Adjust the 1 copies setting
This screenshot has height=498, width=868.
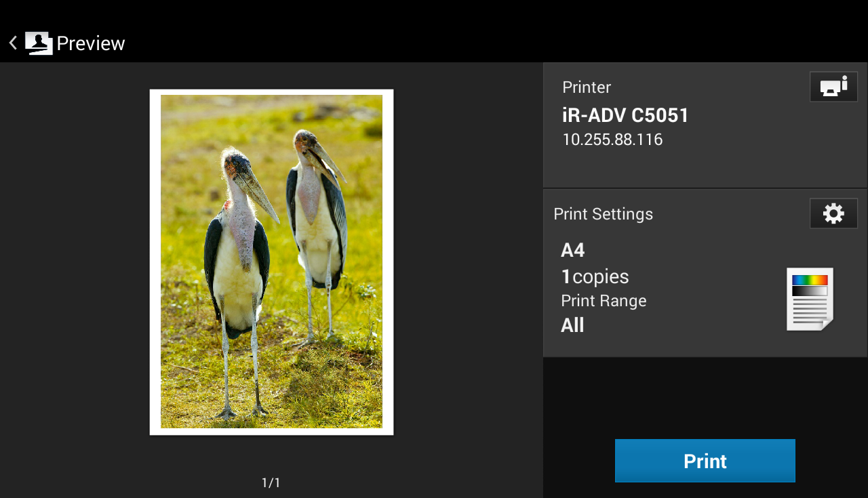tap(595, 276)
